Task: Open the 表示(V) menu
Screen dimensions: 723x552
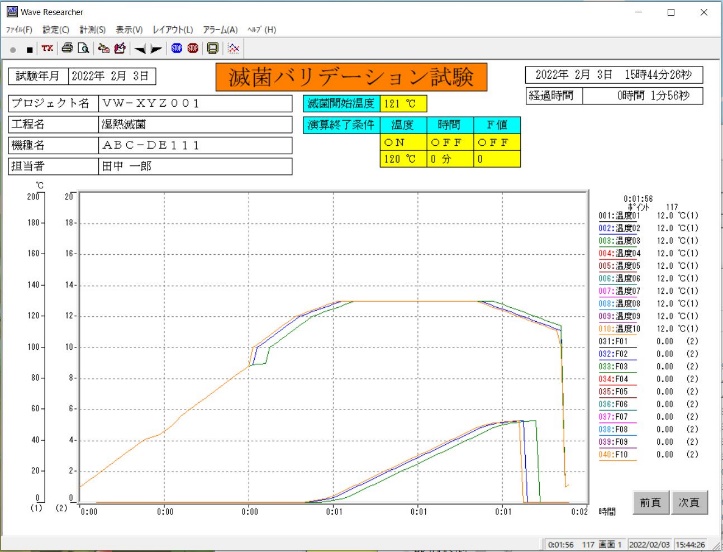Action: click(x=129, y=30)
